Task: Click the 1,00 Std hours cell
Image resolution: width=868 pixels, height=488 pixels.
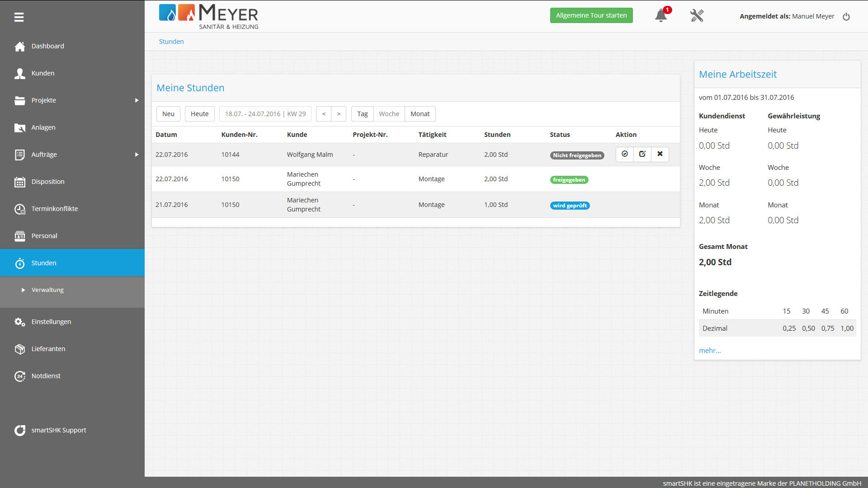Action: (495, 205)
